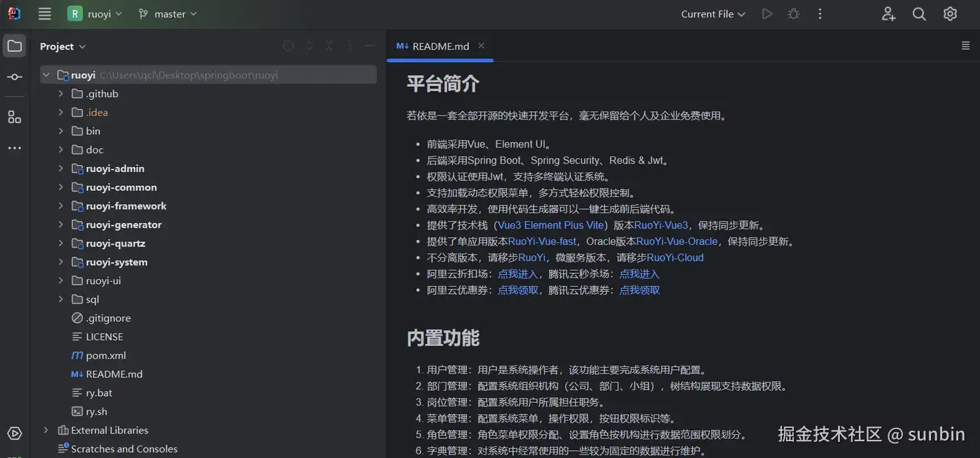The height and width of the screenshot is (458, 980).
Task: Click the Debug bug icon
Action: [x=793, y=14]
